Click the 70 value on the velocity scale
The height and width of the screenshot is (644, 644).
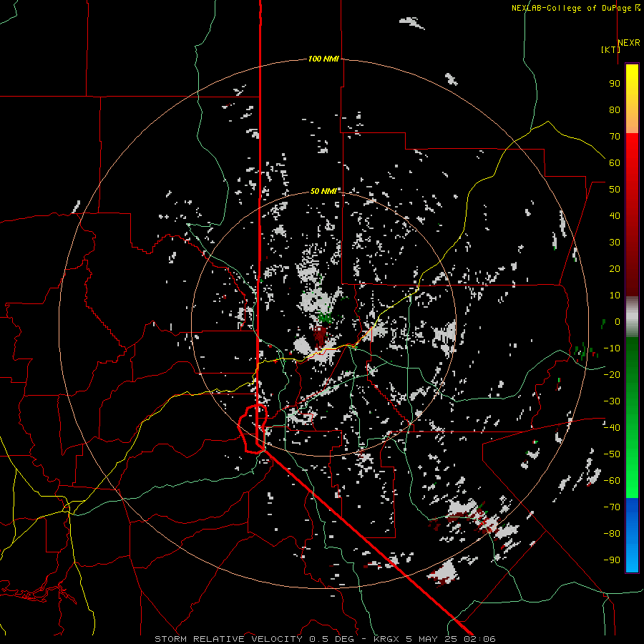coord(615,137)
